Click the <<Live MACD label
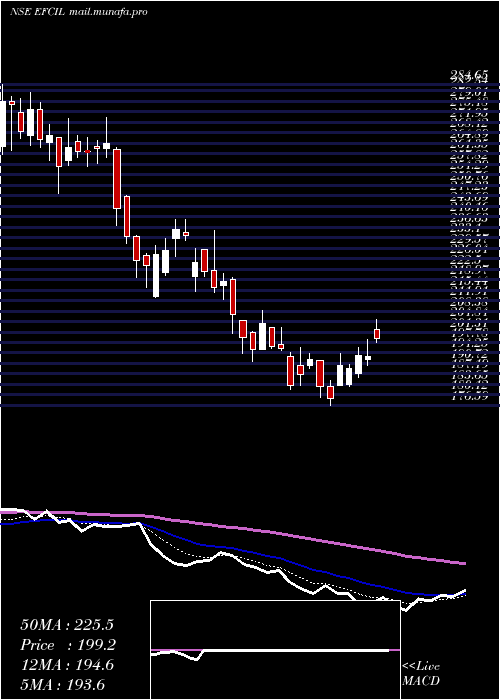 pos(421,674)
